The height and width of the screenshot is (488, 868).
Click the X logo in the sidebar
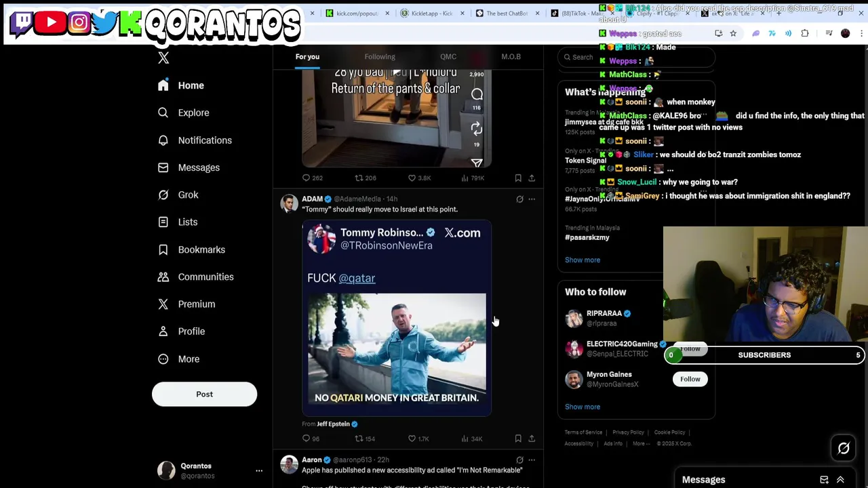pyautogui.click(x=163, y=58)
